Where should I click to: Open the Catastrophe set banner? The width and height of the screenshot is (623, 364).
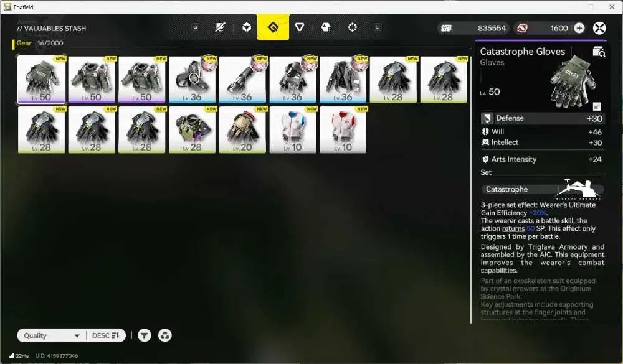pos(543,189)
